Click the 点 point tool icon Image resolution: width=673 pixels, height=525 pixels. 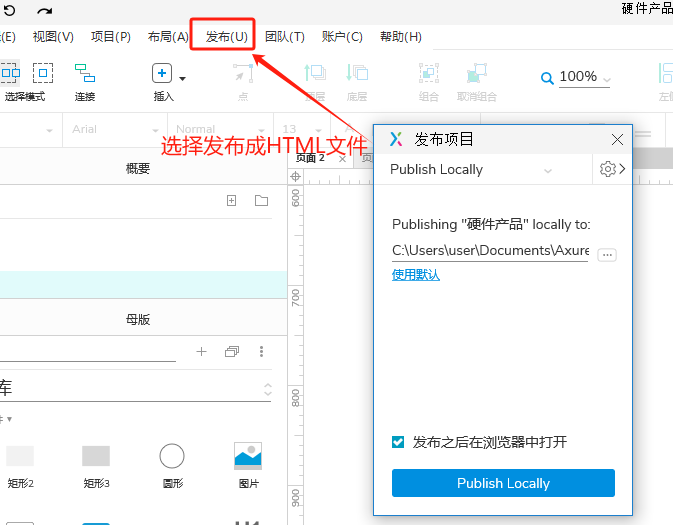pos(243,73)
